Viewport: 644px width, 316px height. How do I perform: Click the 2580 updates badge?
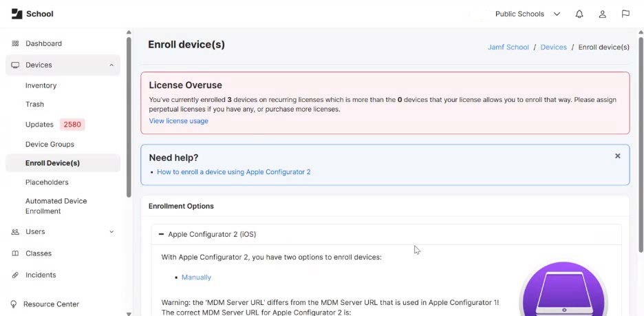coord(72,125)
